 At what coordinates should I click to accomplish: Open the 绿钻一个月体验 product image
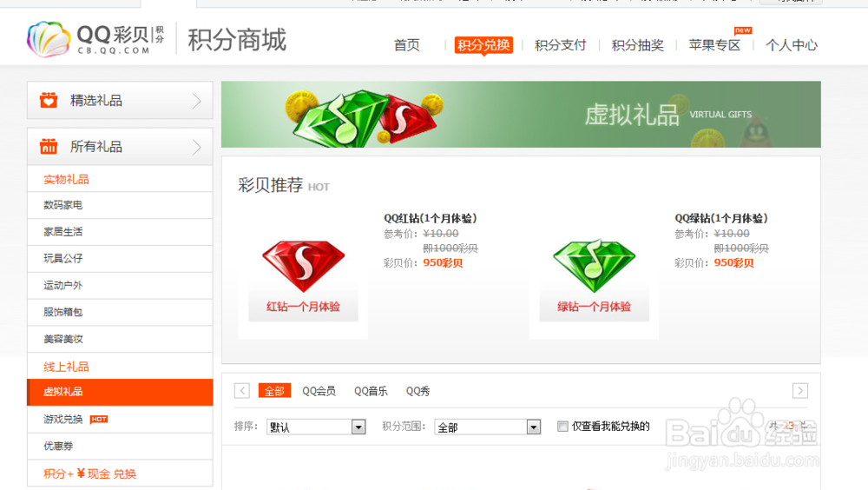pyautogui.click(x=594, y=276)
